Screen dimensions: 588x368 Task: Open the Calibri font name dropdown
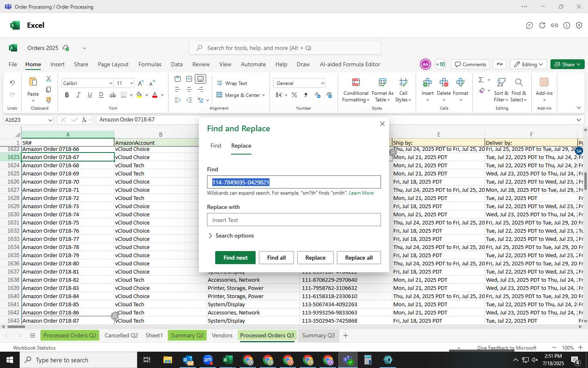coord(111,83)
